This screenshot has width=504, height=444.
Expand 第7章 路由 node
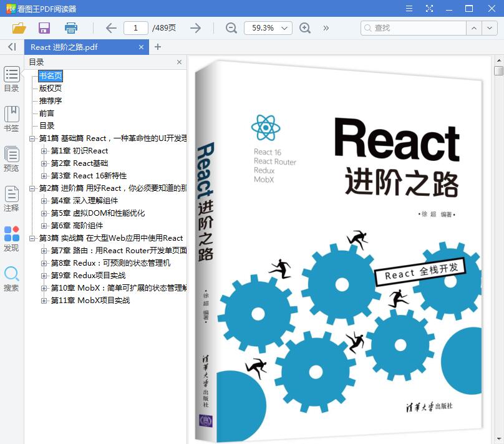click(44, 251)
